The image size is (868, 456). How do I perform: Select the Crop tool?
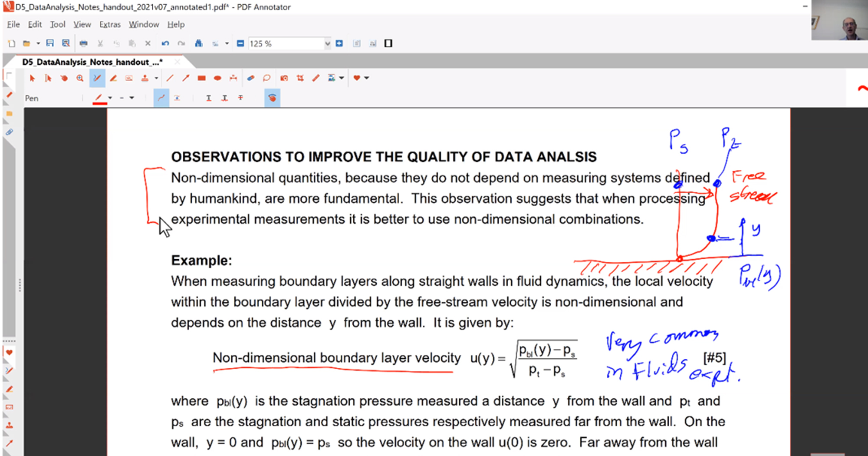[x=300, y=78]
